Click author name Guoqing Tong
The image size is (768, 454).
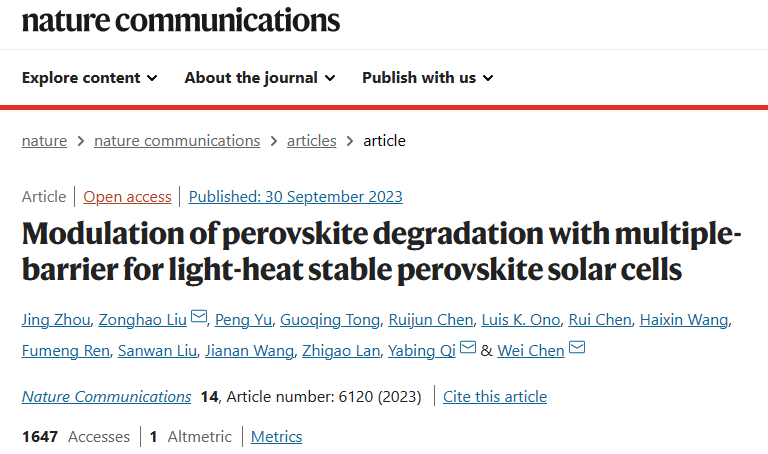(x=330, y=320)
